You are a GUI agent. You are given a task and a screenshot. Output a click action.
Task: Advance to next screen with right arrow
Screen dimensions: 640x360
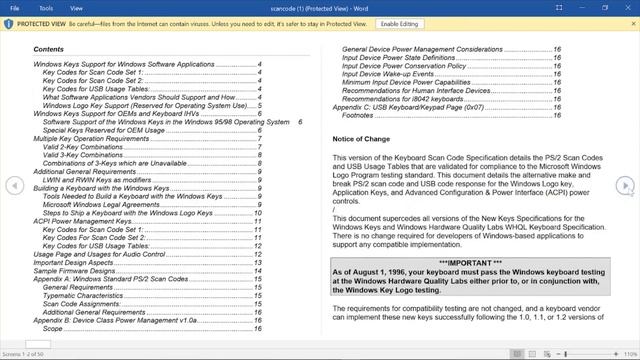[625, 186]
